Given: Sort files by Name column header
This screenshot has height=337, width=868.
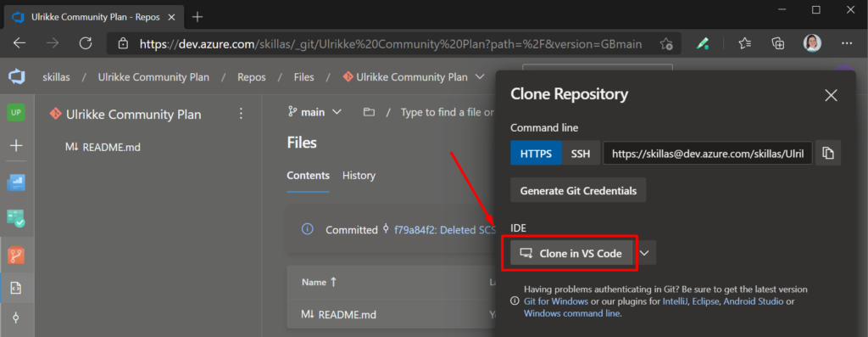Looking at the screenshot, I should tap(319, 282).
